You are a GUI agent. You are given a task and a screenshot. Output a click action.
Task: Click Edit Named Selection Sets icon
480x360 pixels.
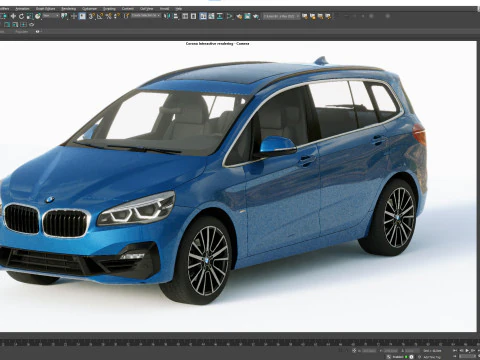coord(126,16)
